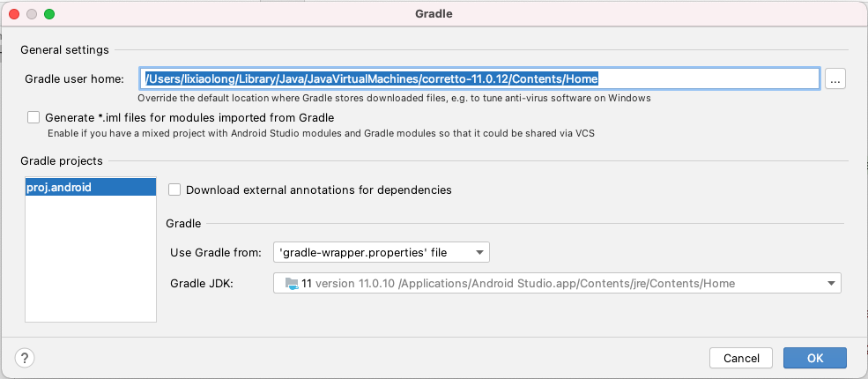Open the Use Gradle from combo box
The height and width of the screenshot is (379, 868).
click(382, 253)
